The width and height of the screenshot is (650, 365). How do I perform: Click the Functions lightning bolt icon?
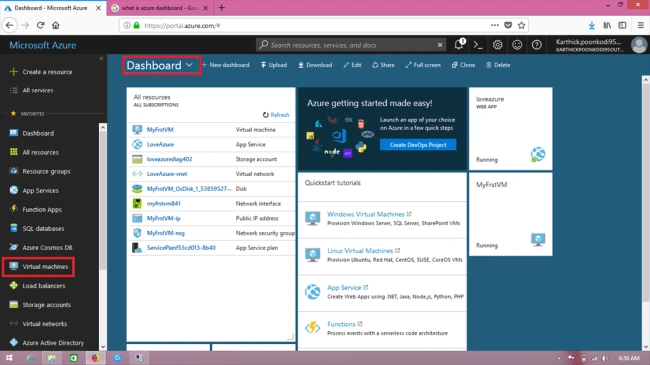[x=313, y=328]
